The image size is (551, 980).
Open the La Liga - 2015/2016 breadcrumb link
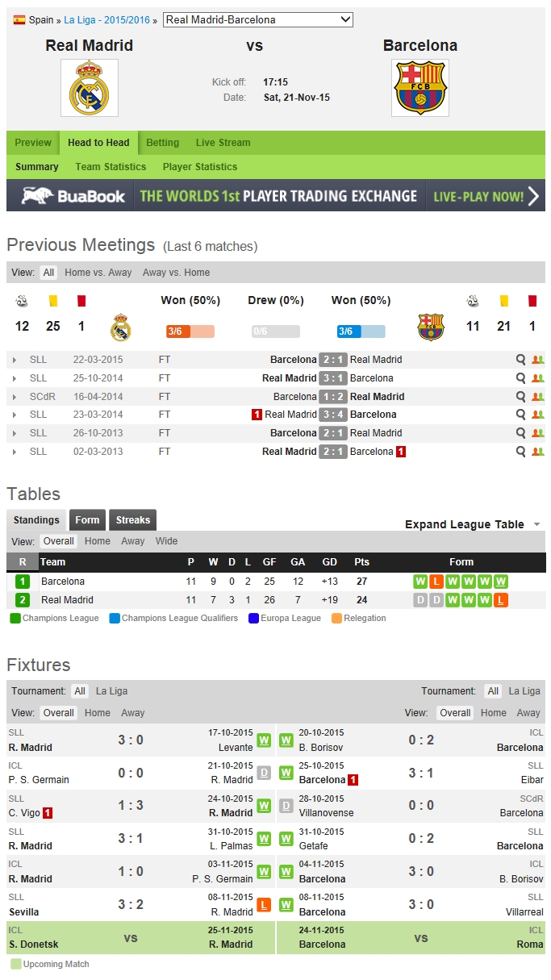[107, 20]
